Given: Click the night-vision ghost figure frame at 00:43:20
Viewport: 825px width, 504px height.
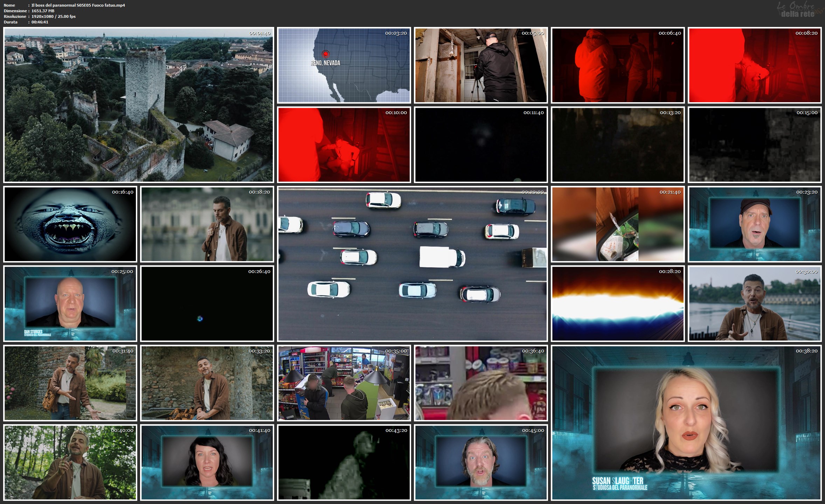Looking at the screenshot, I should click(344, 462).
